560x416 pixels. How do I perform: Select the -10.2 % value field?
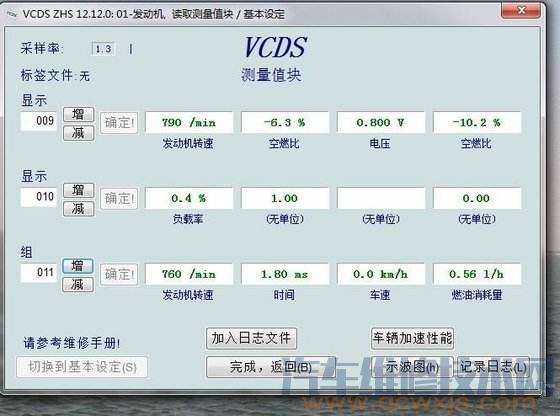coord(477,122)
